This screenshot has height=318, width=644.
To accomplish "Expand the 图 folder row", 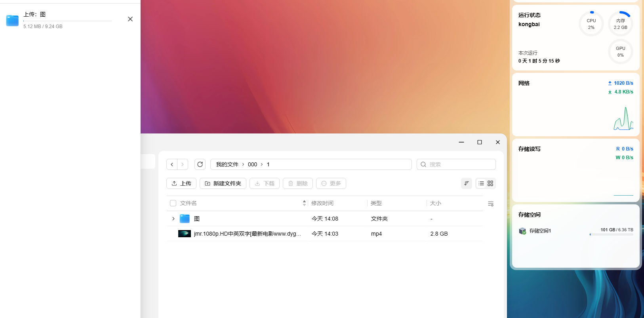I will [x=173, y=219].
